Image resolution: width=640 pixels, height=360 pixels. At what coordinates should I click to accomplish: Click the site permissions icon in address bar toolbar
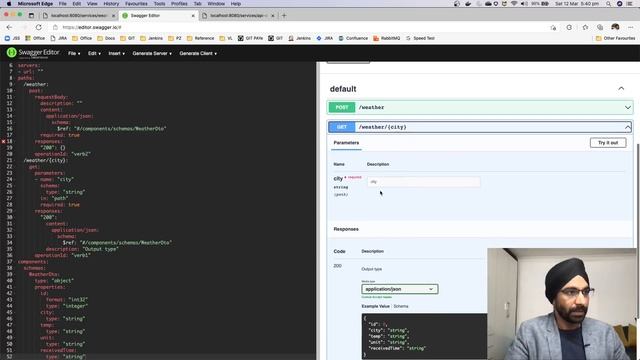click(x=553, y=27)
